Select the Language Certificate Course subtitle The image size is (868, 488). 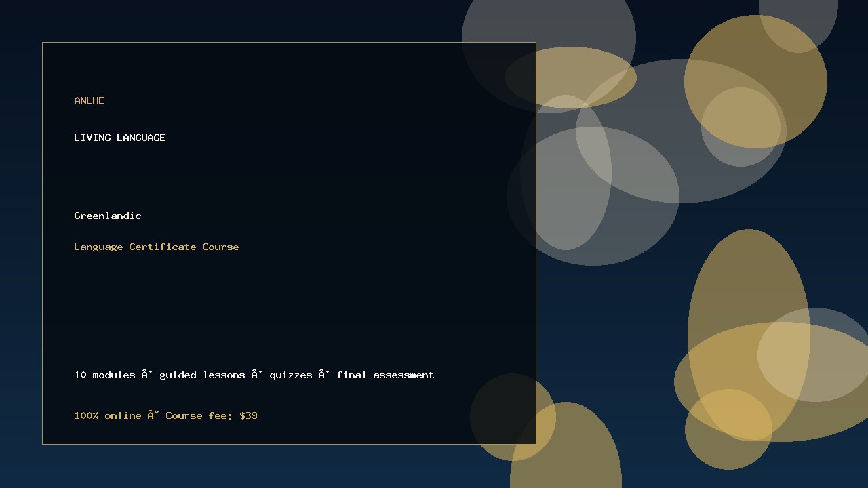coord(157,247)
